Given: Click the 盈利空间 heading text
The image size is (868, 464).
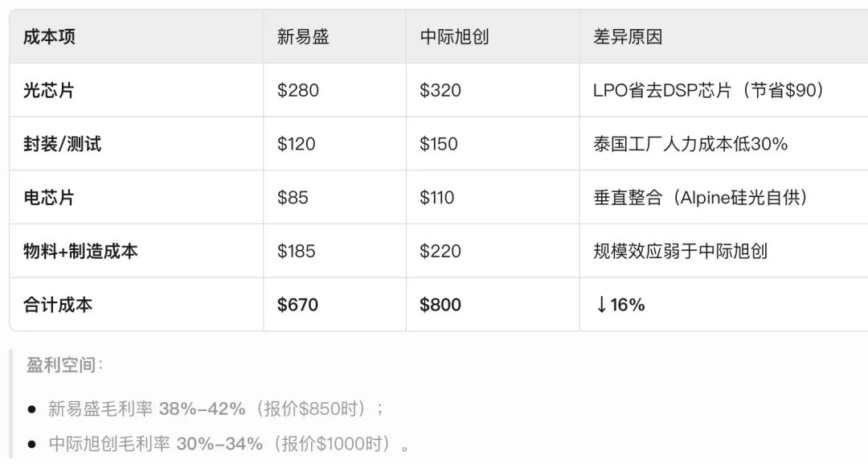Looking at the screenshot, I should coord(64,365).
